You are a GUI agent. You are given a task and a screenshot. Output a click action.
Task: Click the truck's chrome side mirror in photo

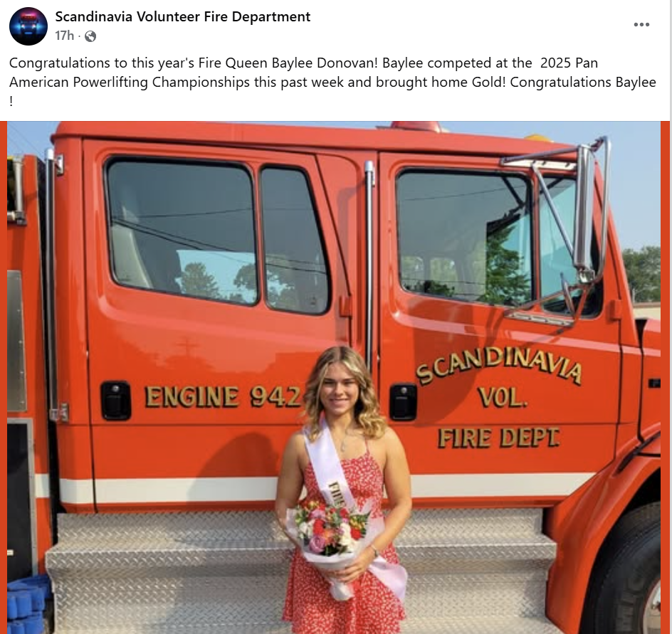tap(584, 211)
